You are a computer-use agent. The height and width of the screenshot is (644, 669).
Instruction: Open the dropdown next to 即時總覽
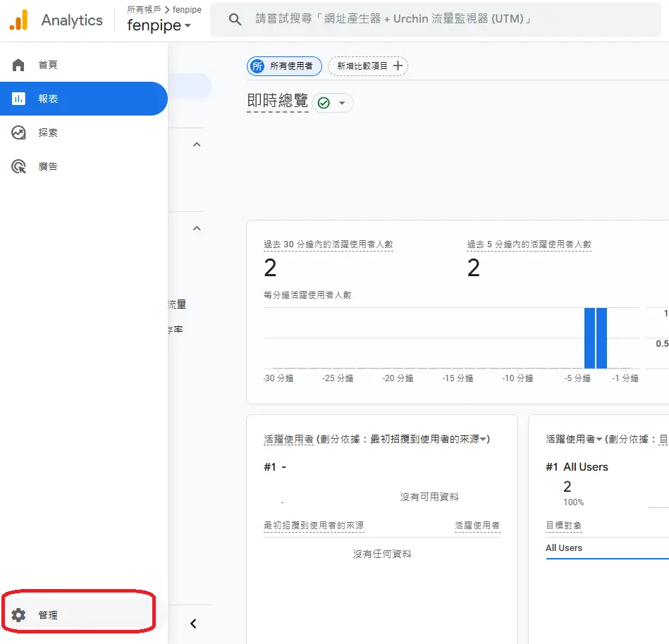(343, 102)
